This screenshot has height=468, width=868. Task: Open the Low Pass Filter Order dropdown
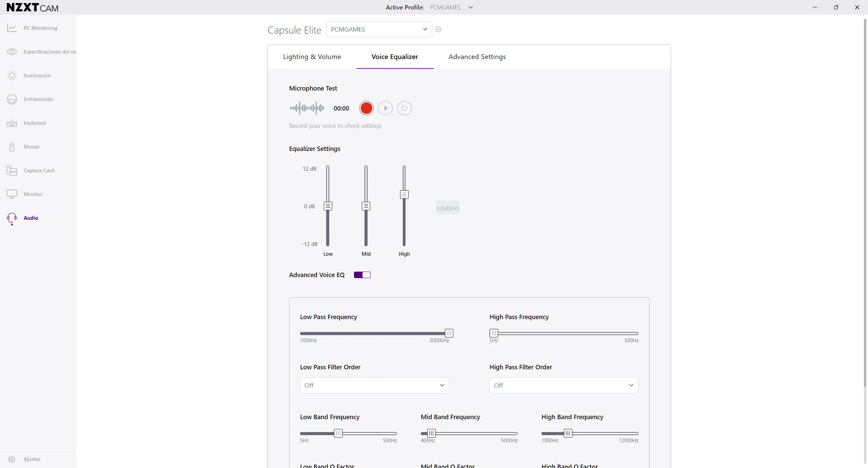(374, 385)
